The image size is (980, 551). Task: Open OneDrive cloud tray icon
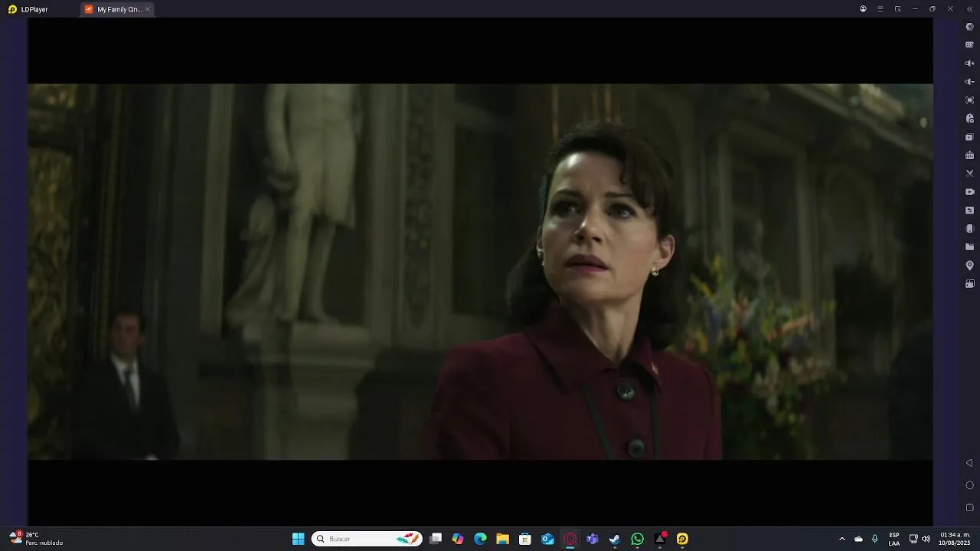coord(858,539)
